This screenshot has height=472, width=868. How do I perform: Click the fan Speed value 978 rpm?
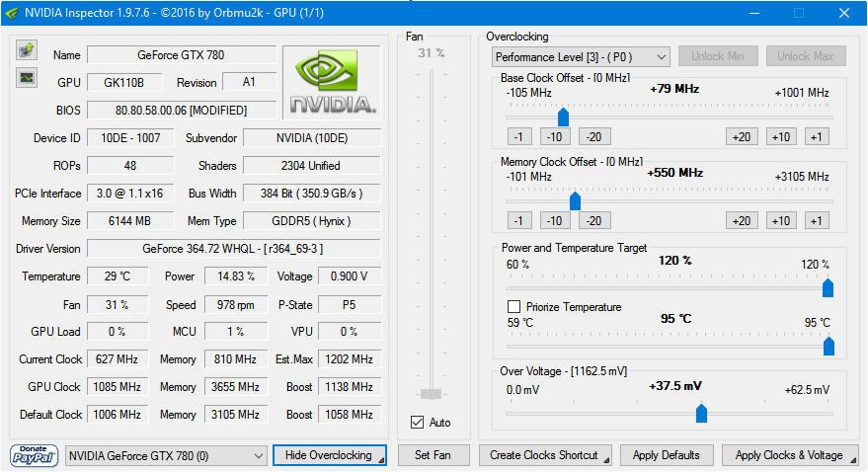pyautogui.click(x=236, y=305)
